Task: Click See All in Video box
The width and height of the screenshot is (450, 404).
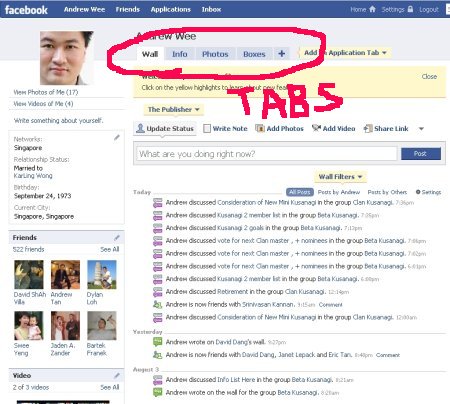Action: (110, 387)
